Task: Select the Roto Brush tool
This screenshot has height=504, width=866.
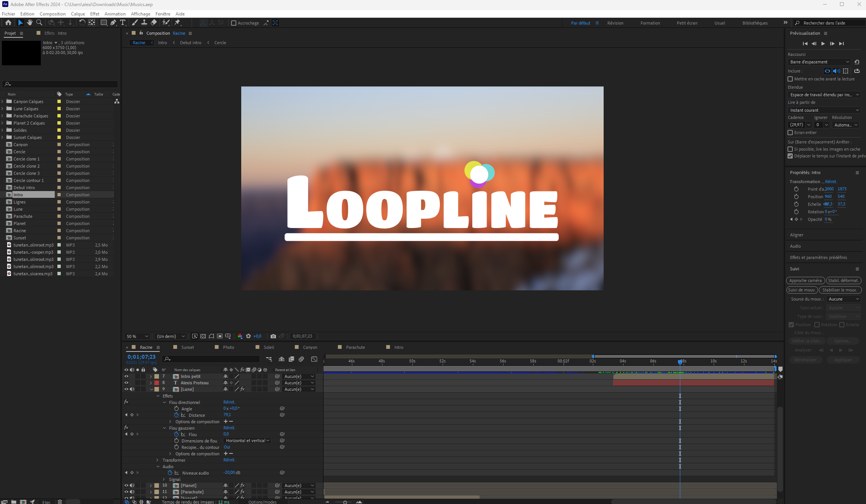Action: (165, 23)
